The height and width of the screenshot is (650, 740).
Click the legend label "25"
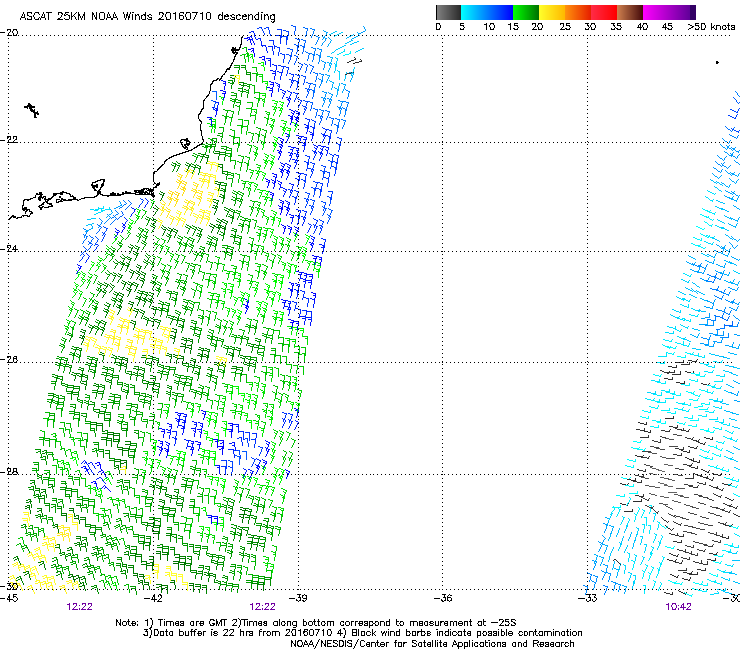(x=565, y=27)
